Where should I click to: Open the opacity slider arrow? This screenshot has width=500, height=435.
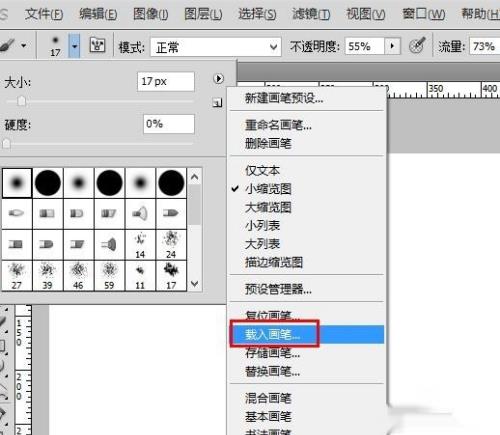[x=392, y=46]
